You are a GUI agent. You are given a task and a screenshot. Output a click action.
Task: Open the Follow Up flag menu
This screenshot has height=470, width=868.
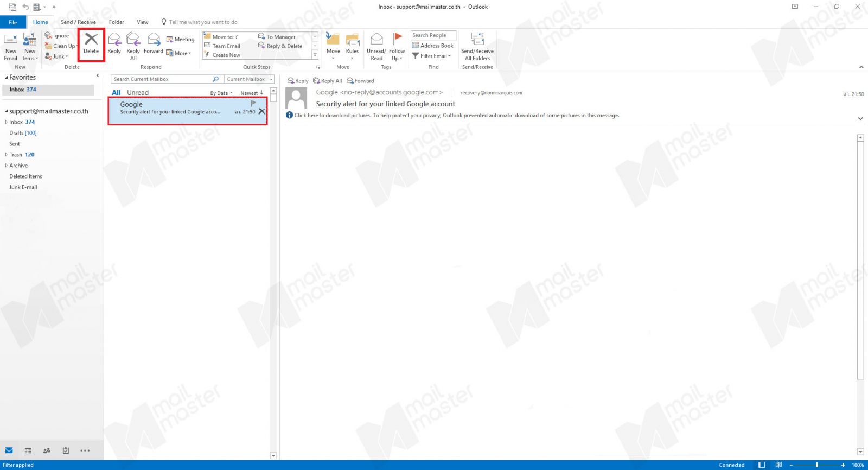(397, 47)
